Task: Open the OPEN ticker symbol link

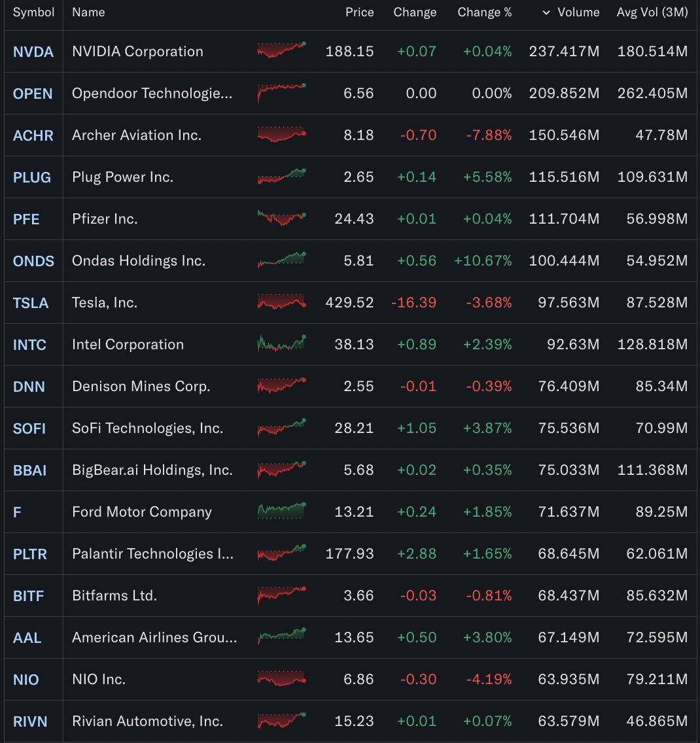Action: 33,94
